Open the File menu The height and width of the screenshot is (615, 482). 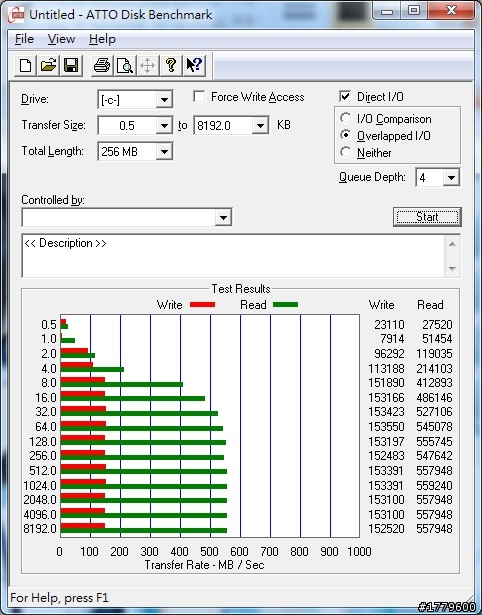coord(24,39)
